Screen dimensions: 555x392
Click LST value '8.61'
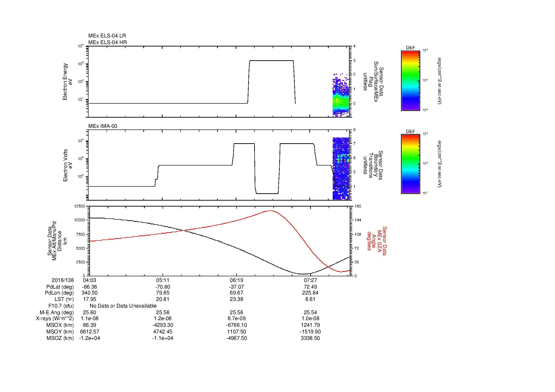(310, 299)
